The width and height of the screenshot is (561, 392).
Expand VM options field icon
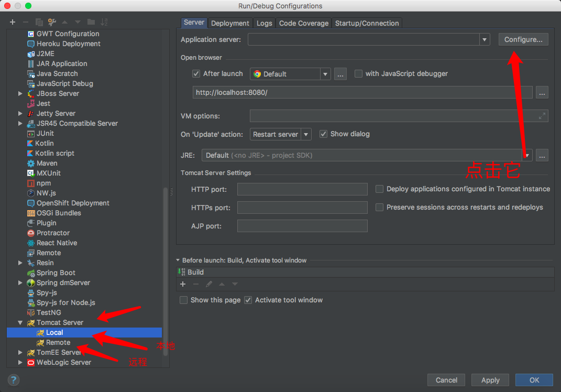point(542,116)
